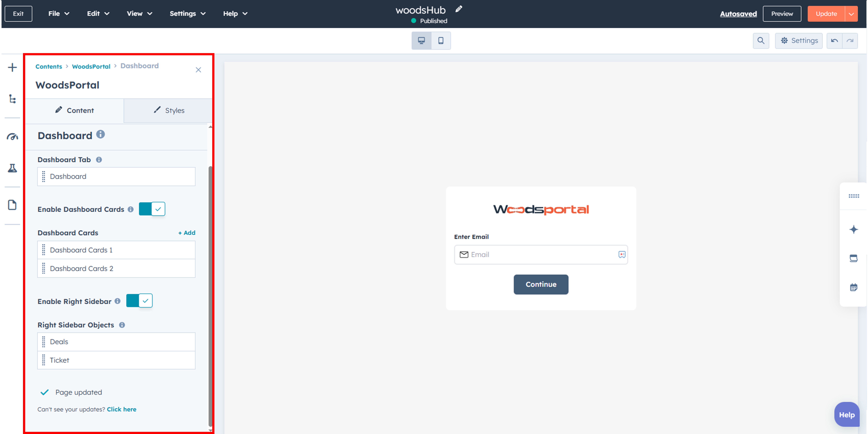Click info icon next to Enable Right Sidebar

click(117, 301)
